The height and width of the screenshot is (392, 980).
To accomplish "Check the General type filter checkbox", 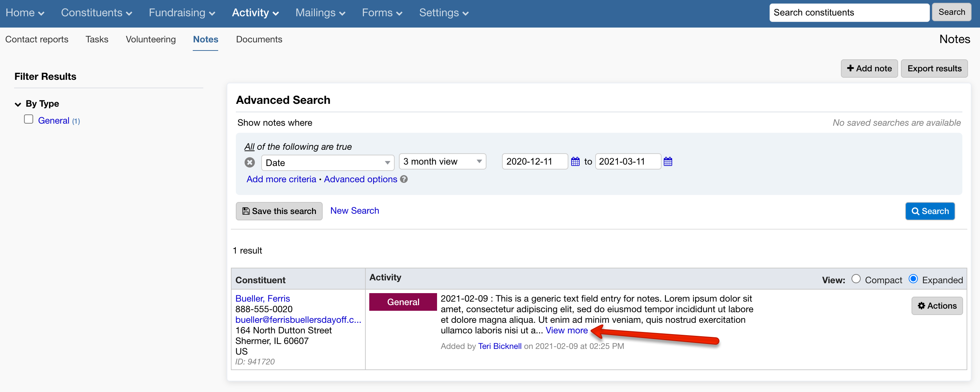I will (29, 119).
